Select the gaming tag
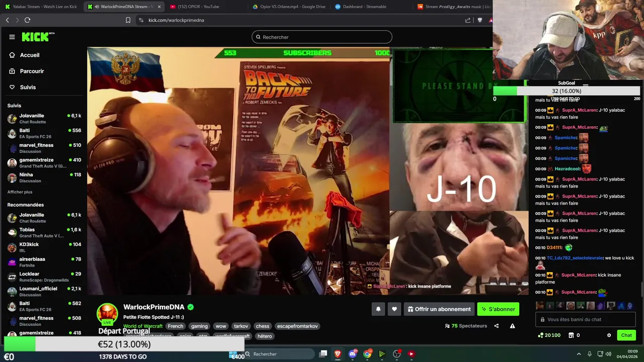The image size is (644, 362). tap(199, 326)
